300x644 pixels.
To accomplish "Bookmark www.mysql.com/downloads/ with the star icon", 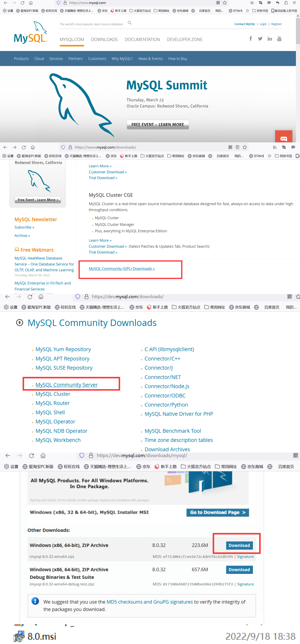I will 245,147.
